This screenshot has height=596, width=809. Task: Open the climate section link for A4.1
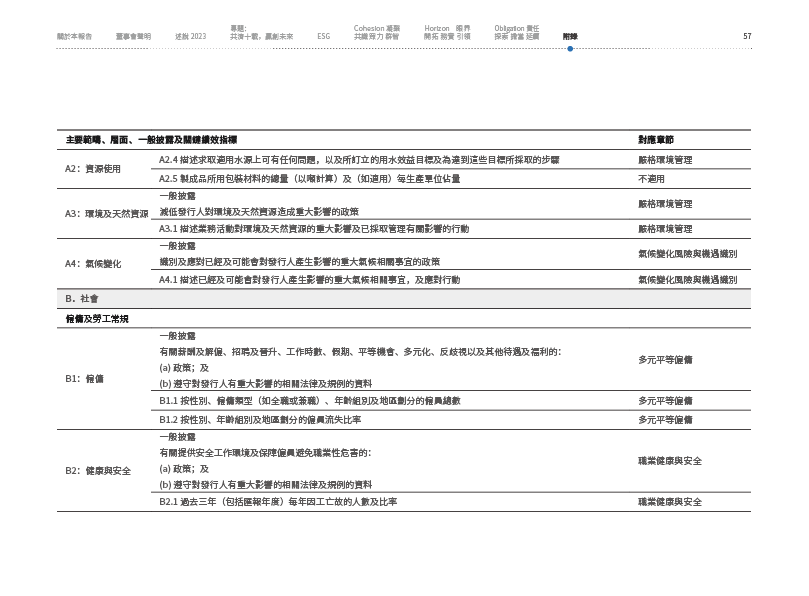tap(686, 279)
